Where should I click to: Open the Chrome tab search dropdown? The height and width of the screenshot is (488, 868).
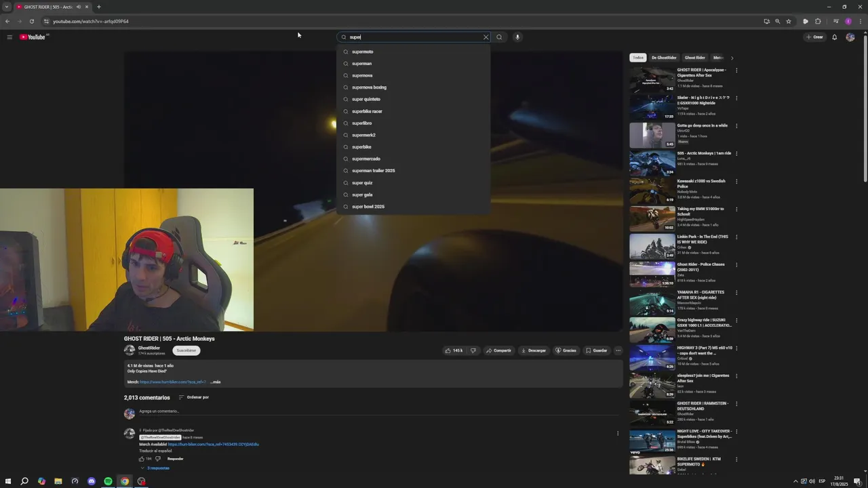(6, 7)
